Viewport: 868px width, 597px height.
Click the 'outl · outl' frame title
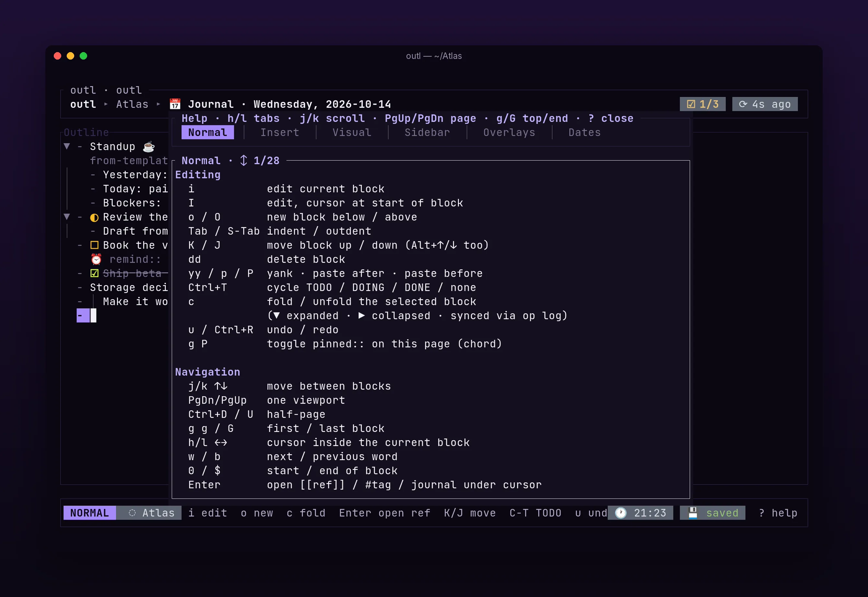click(106, 90)
